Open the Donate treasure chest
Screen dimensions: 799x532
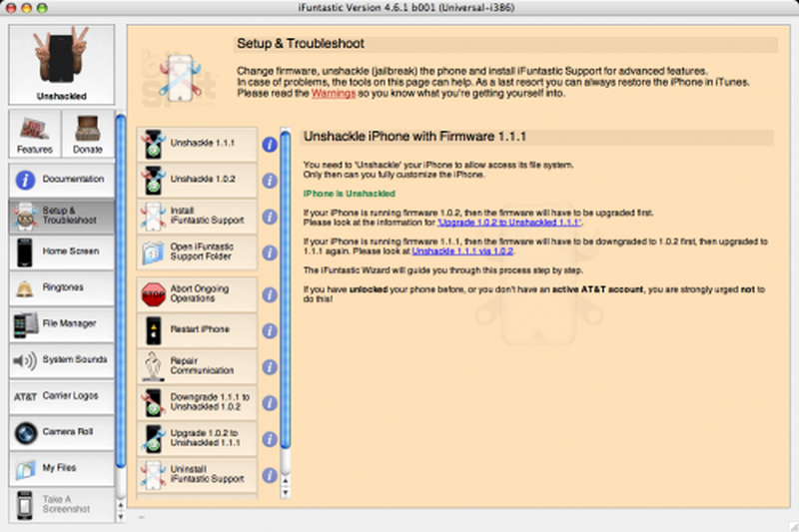(88, 134)
